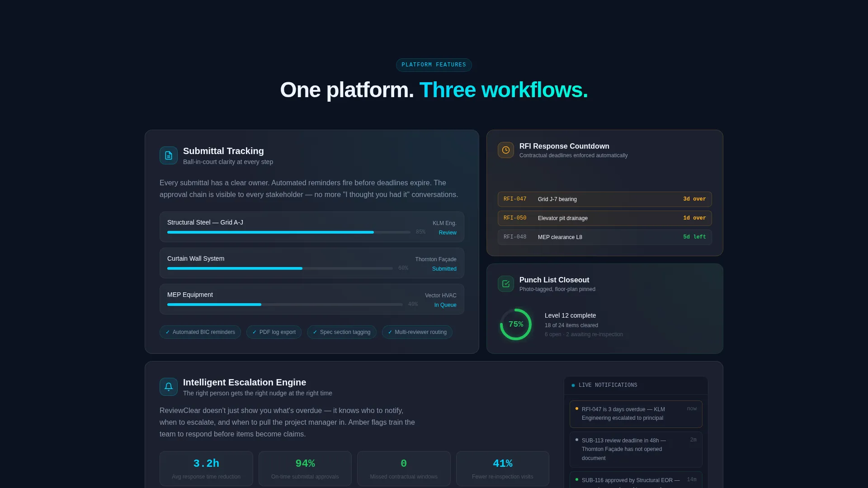868x488 pixels.
Task: Open the SUB-116 approved notification
Action: (636, 480)
